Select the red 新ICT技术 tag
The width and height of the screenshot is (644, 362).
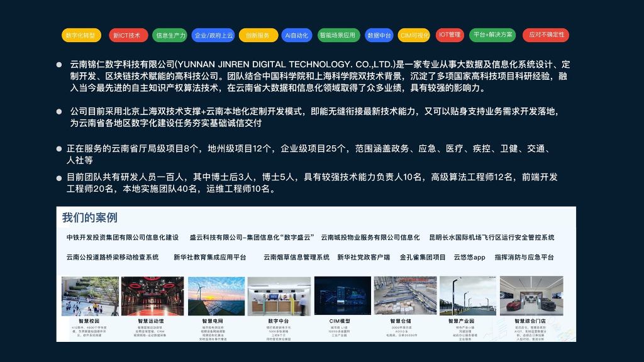[x=128, y=35]
